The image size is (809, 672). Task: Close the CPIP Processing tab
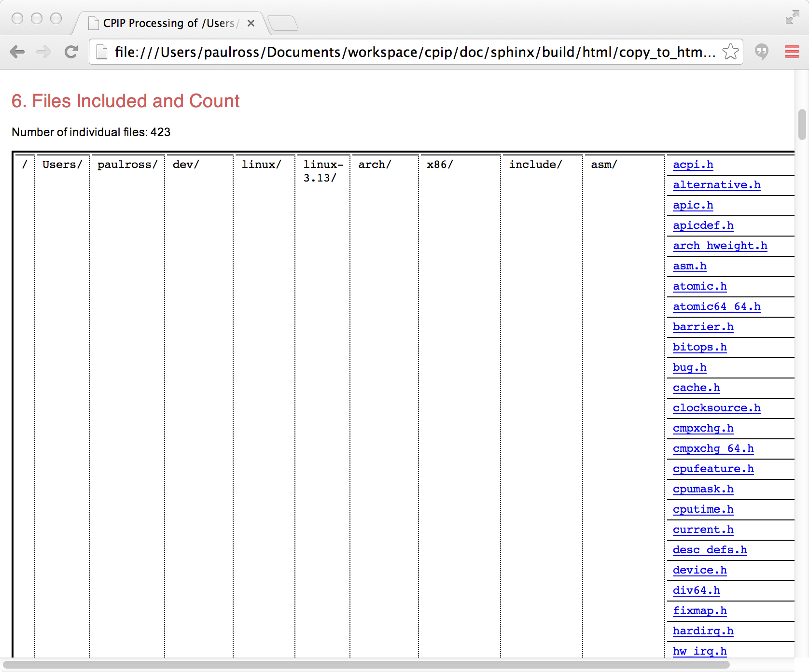tap(251, 23)
